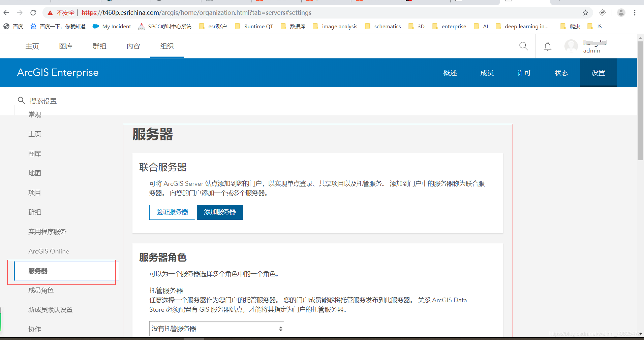
Task: Select 地图 in the settings sidebar
Action: [x=35, y=173]
